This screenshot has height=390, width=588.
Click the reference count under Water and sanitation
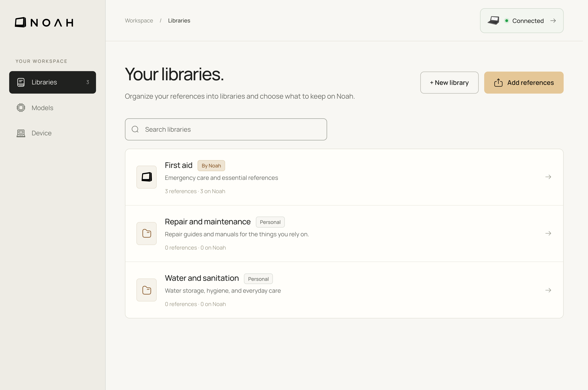tap(196, 304)
